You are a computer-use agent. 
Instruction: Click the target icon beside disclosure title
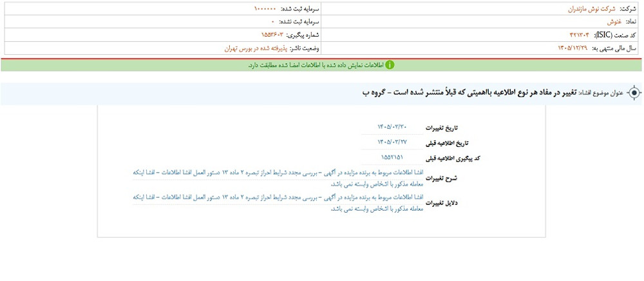[634, 93]
